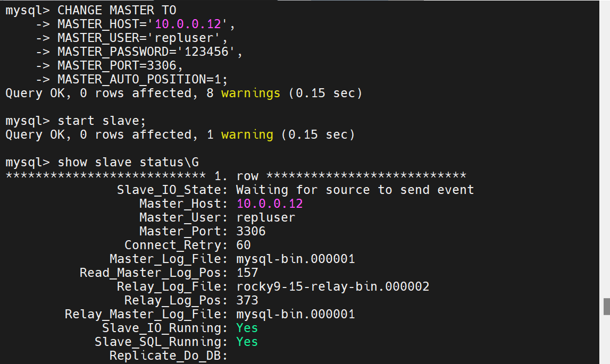The height and width of the screenshot is (364, 610).
Task: Click 'Waiting for source to send event'
Action: tap(355, 190)
